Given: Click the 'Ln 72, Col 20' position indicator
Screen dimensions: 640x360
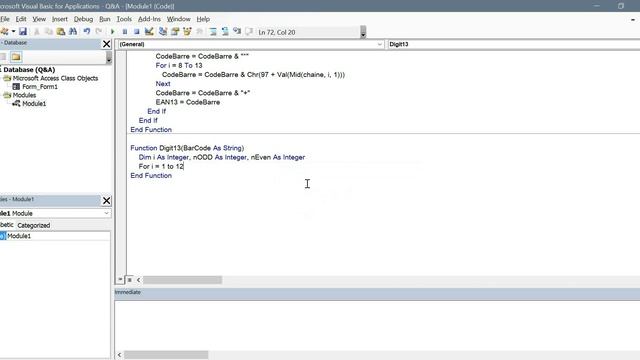Looking at the screenshot, I should 277,32.
